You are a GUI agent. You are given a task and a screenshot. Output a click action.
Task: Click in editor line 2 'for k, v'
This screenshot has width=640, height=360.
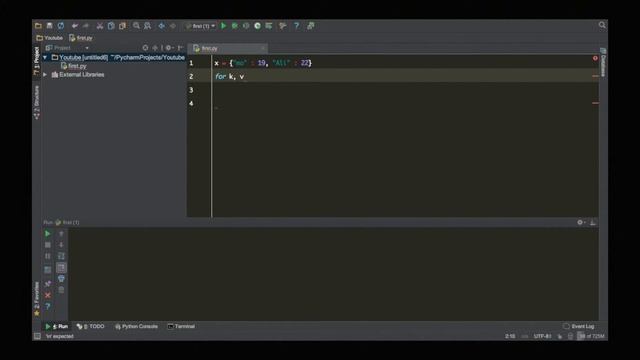coord(230,76)
